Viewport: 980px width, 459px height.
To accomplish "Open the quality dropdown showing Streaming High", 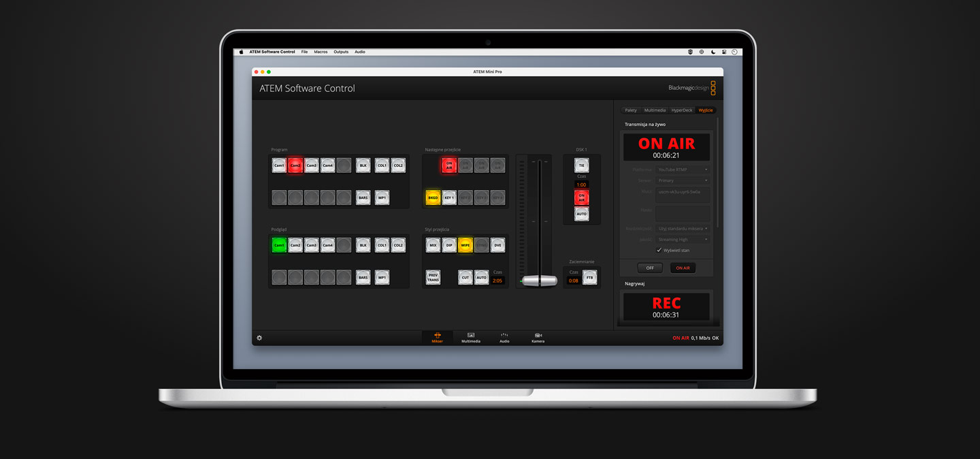I will [683, 240].
